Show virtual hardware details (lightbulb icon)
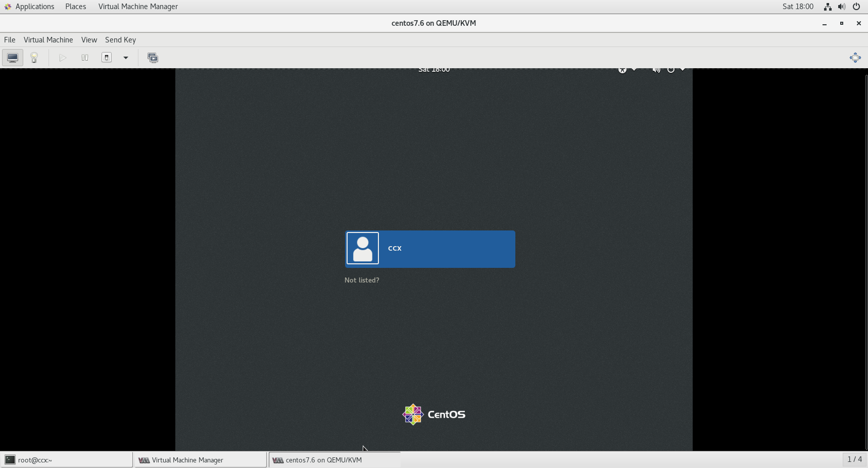This screenshot has width=868, height=468. [34, 58]
